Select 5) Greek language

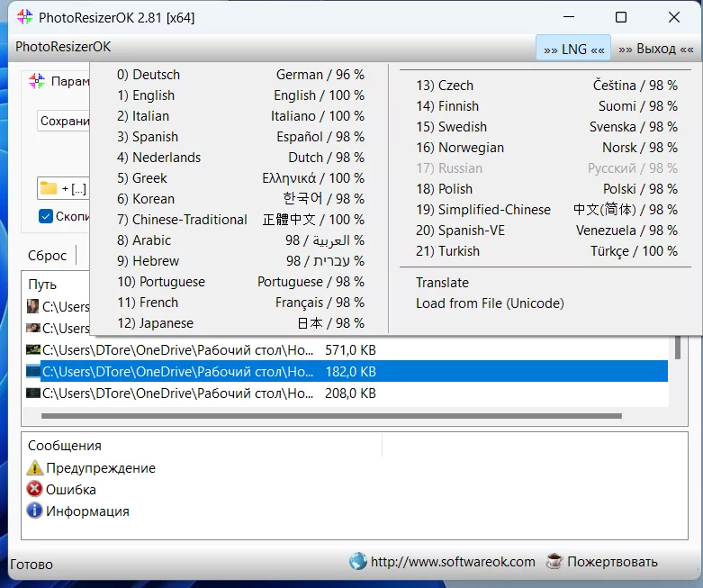240,178
